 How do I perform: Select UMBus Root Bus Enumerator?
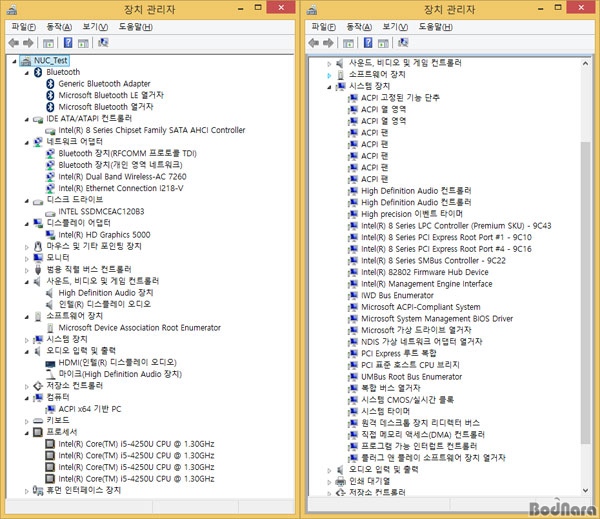pos(411,377)
